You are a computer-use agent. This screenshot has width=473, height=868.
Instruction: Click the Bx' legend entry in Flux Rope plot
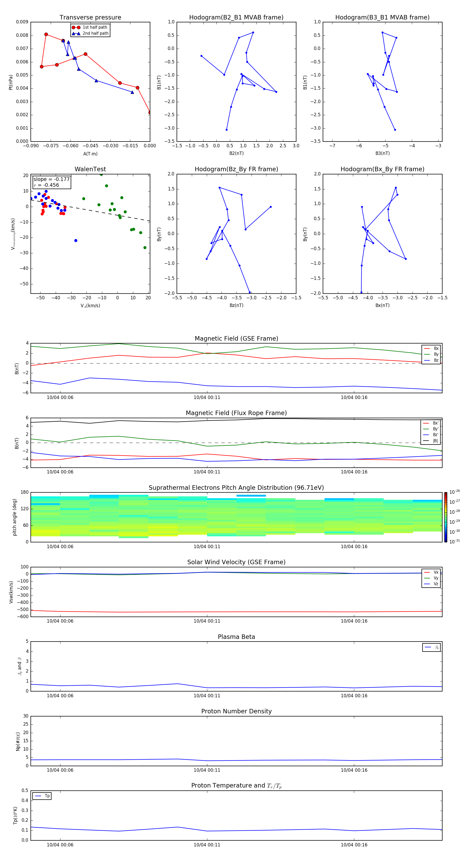click(431, 423)
